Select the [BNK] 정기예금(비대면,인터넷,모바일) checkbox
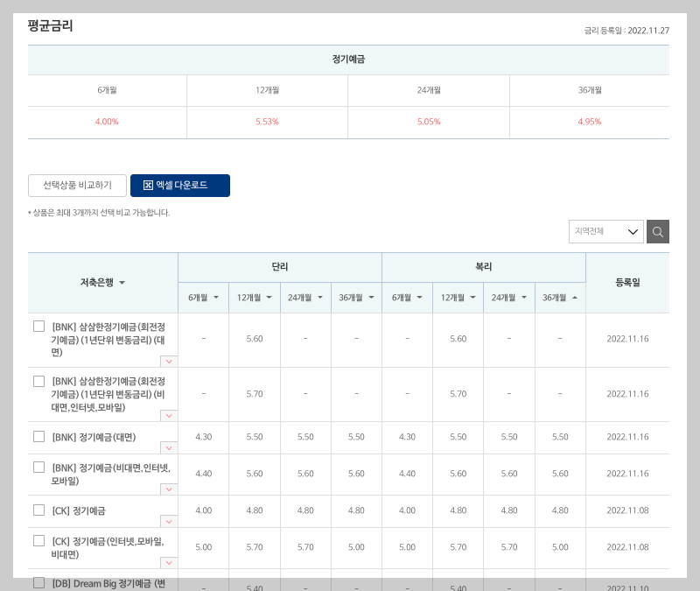 (38, 468)
